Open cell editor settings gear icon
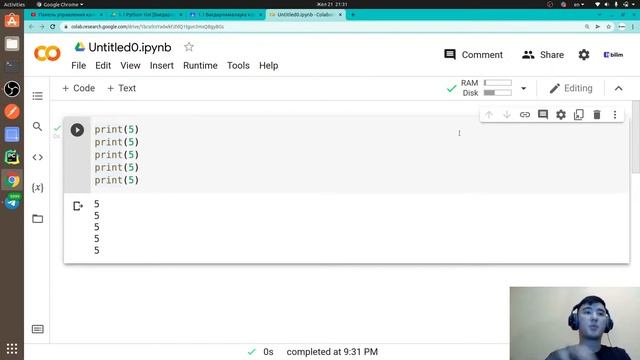 tap(561, 115)
